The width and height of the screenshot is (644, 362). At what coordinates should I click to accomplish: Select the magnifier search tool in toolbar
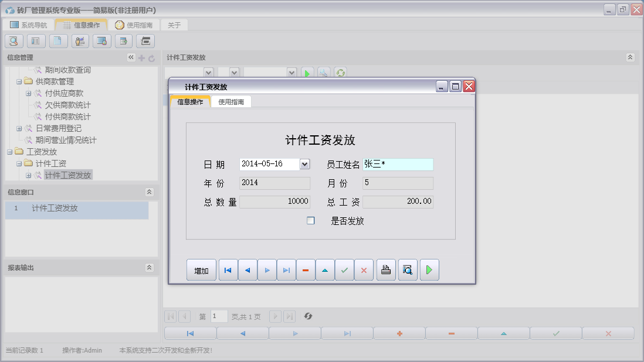[13, 41]
